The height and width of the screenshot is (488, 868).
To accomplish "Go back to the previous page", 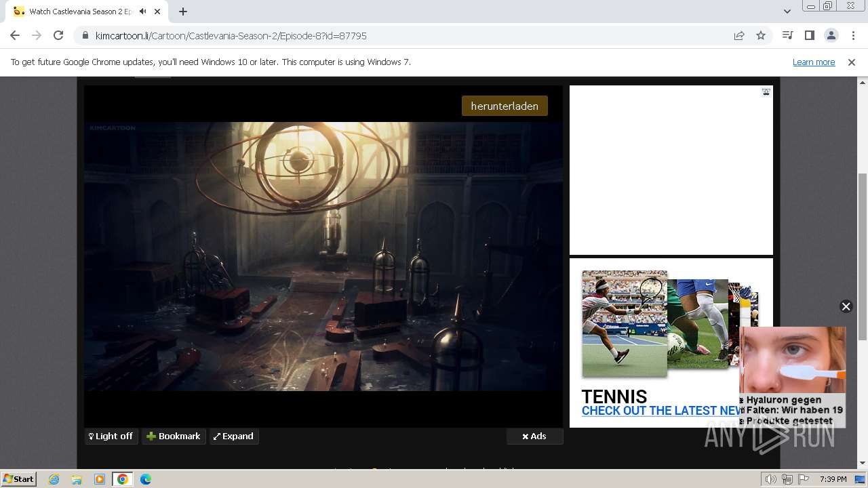I will [15, 35].
